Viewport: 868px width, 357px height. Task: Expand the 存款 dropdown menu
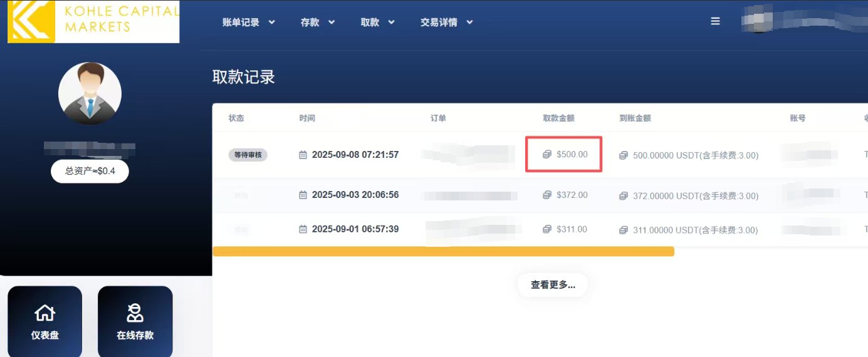(318, 23)
